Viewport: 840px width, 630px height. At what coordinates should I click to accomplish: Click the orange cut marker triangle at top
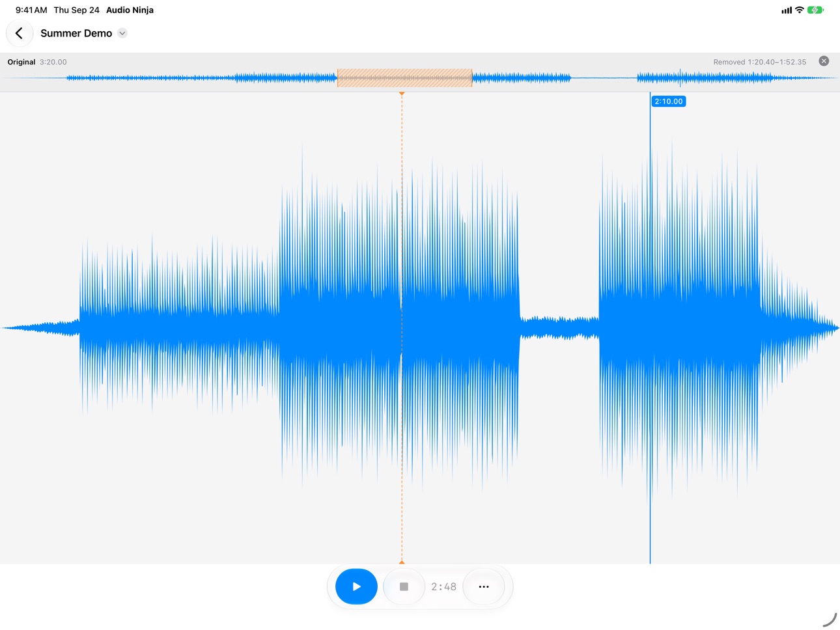[402, 94]
